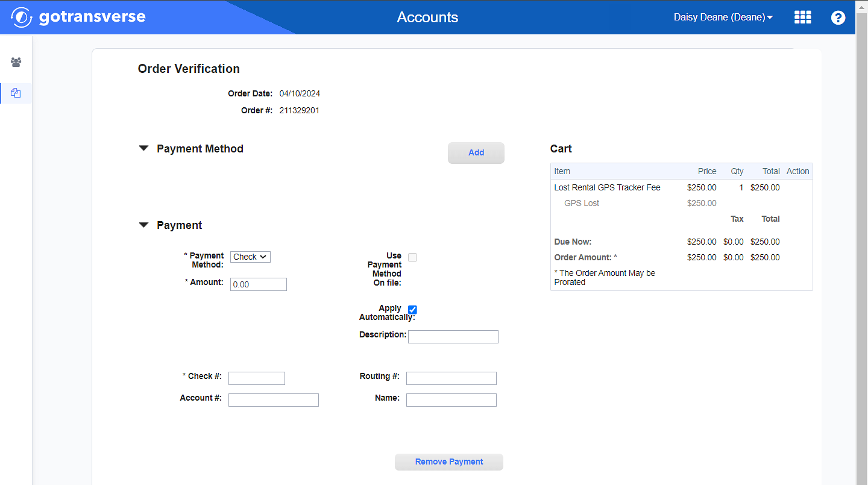Open Daisy Deane user dropdown
The width and height of the screenshot is (868, 485).
pyautogui.click(x=723, y=17)
